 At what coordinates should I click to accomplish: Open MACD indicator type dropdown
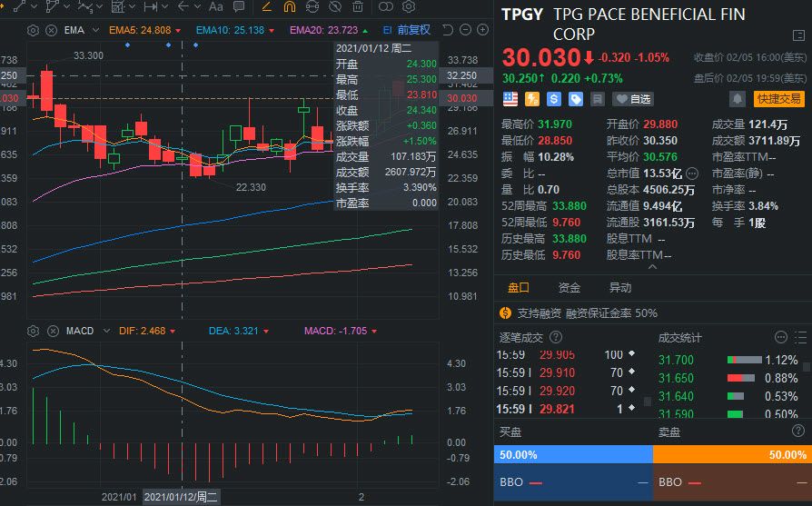(x=106, y=331)
